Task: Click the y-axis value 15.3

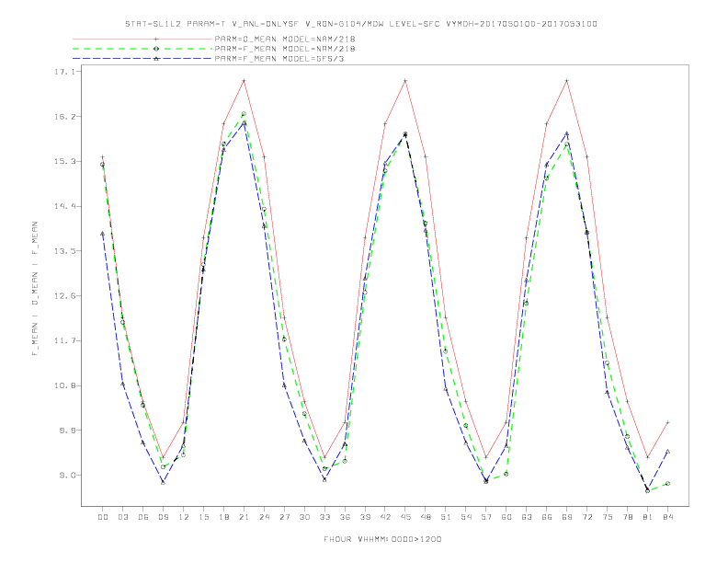Action: click(64, 162)
